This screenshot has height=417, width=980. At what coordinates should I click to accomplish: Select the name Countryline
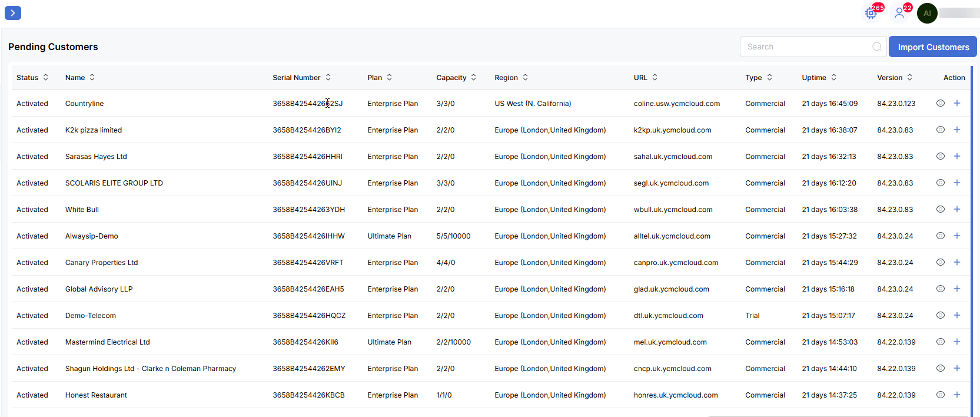tap(84, 104)
